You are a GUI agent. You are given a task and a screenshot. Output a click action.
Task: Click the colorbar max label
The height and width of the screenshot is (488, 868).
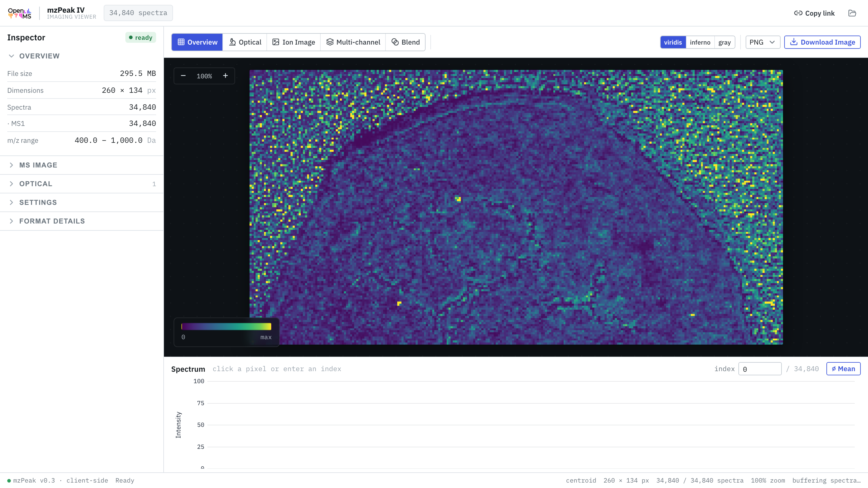tap(266, 337)
